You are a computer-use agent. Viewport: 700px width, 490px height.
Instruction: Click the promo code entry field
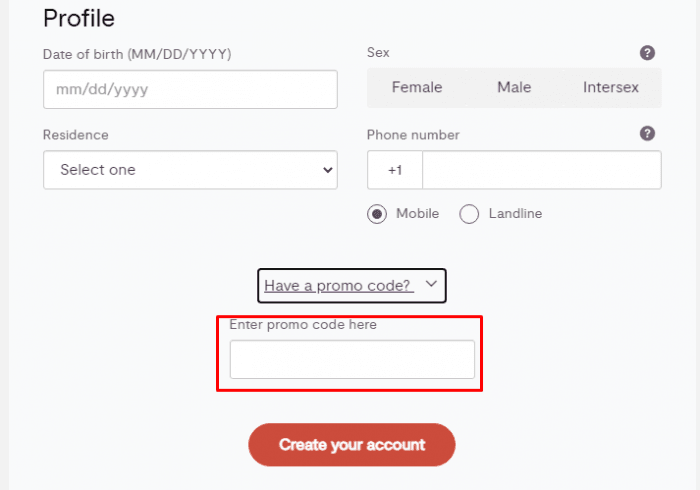(352, 360)
